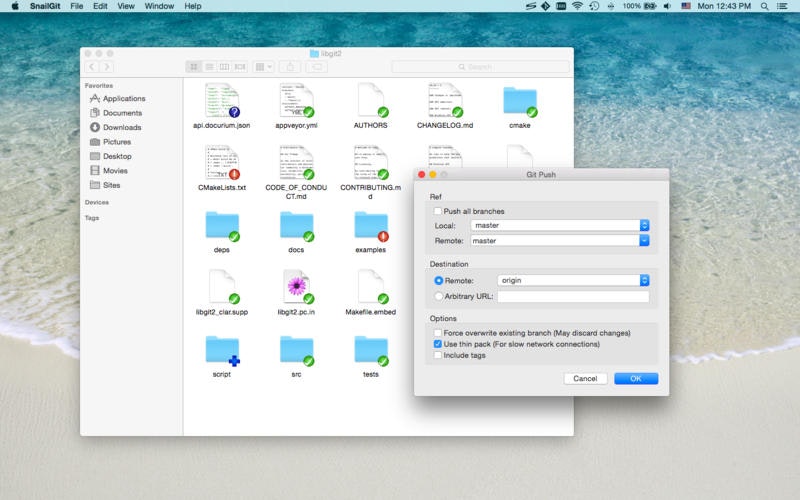Enable Include tags checkbox
800x500 pixels.
point(437,355)
